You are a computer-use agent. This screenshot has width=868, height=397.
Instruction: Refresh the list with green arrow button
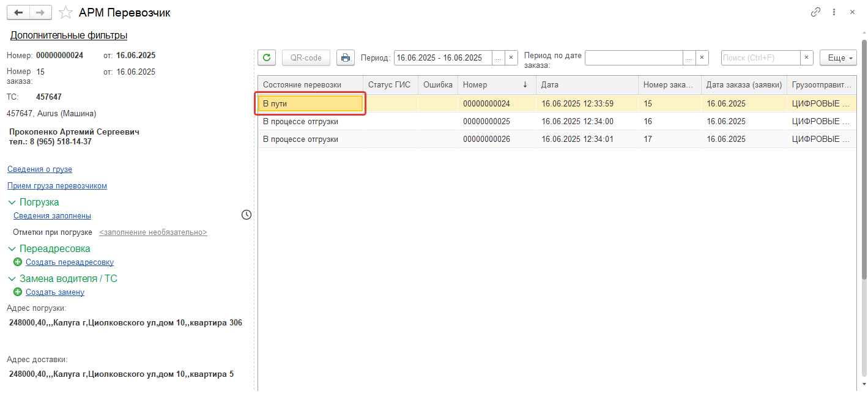pyautogui.click(x=266, y=58)
